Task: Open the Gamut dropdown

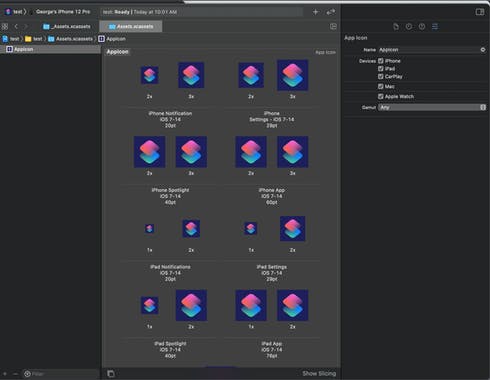Action: coord(432,107)
